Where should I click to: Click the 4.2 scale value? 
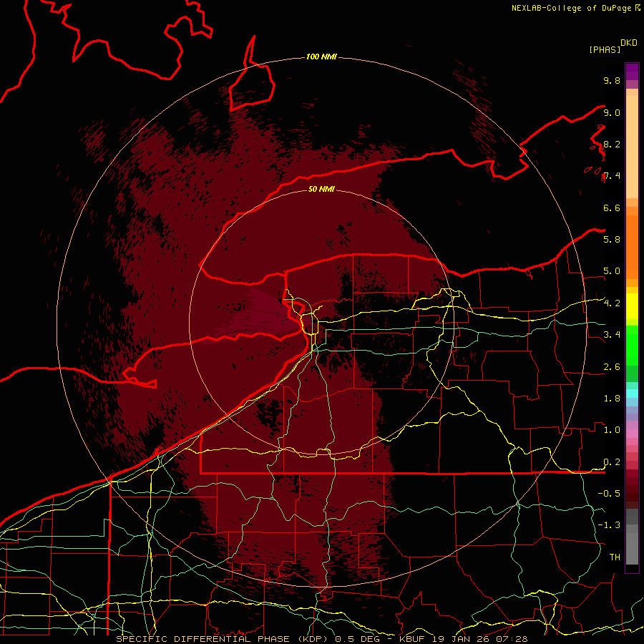click(612, 303)
